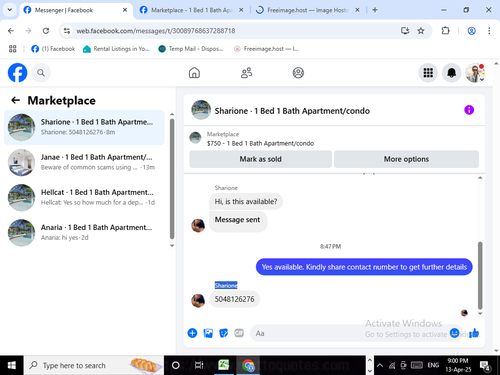
Task: Switch to Freeimage.host tab
Action: [307, 10]
